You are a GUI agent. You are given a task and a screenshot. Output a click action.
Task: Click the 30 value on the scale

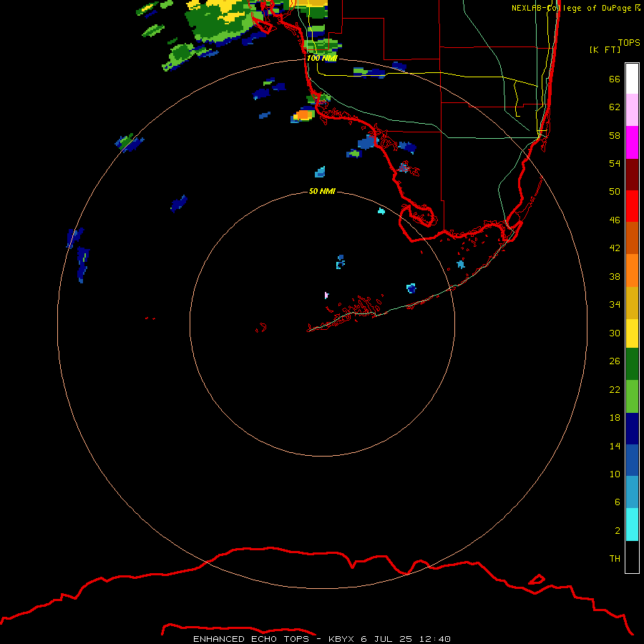coord(615,333)
